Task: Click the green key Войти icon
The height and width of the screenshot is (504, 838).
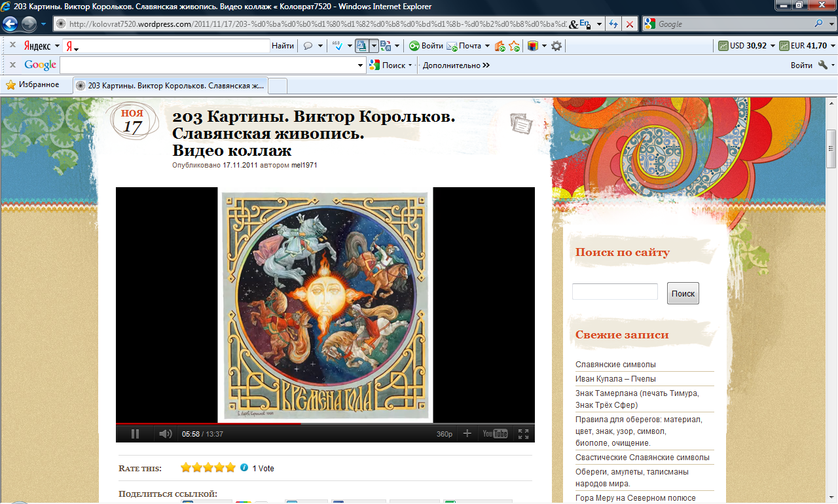Action: tap(414, 46)
